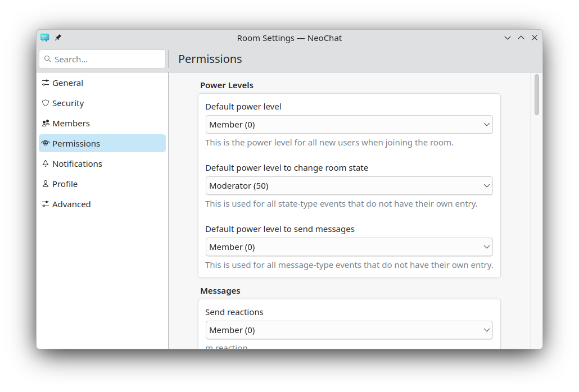Focus the Search settings field
Screen dimensions: 579x392
[x=107, y=59]
